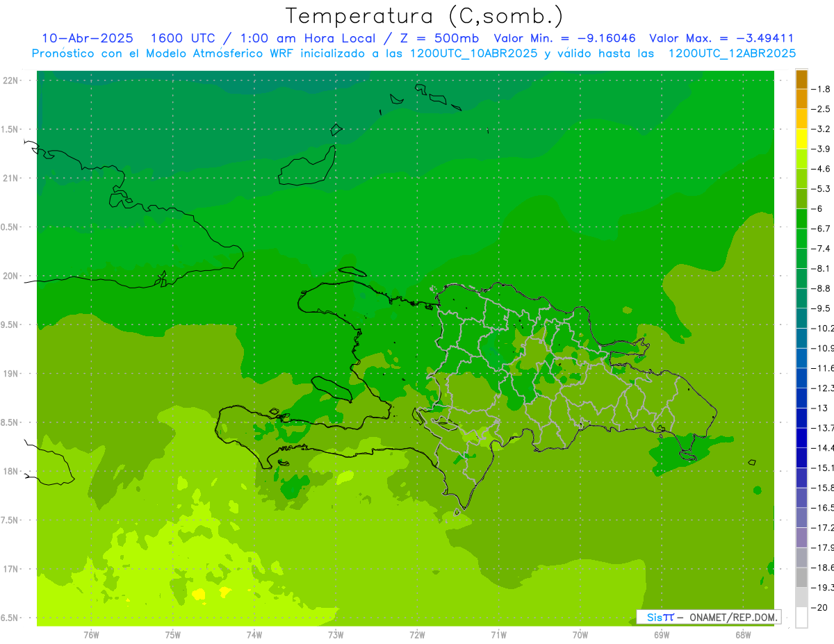Image resolution: width=834 pixels, height=644 pixels.
Task: Click the purple swatch between -17.2 and -17.9
Action: [801, 538]
